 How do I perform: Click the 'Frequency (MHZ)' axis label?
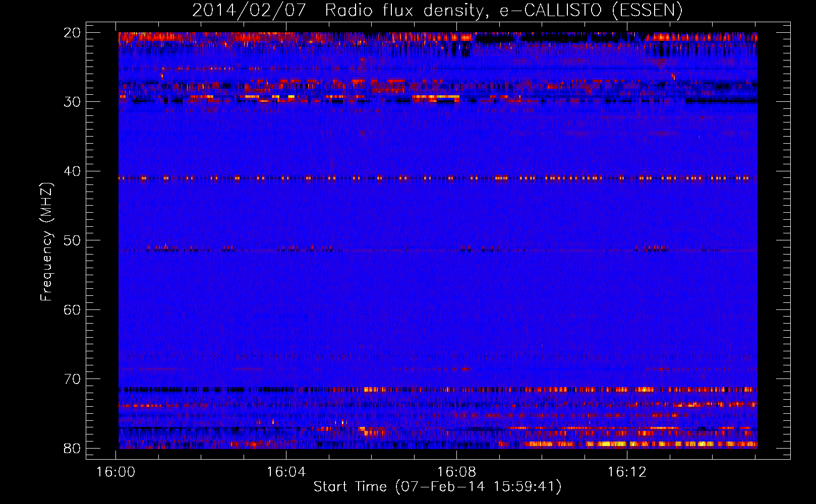tap(46, 242)
